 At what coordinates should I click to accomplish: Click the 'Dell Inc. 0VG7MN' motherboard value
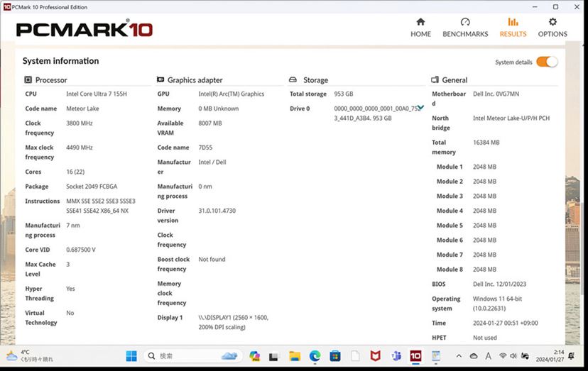(496, 94)
